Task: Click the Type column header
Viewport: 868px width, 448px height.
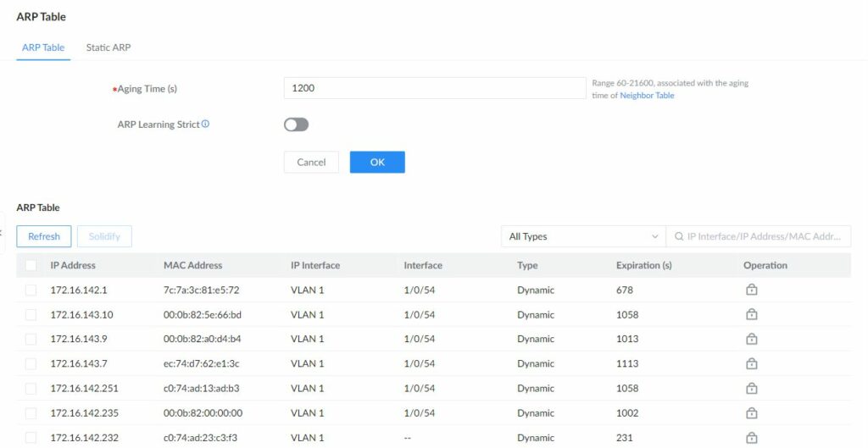Action: pos(527,265)
